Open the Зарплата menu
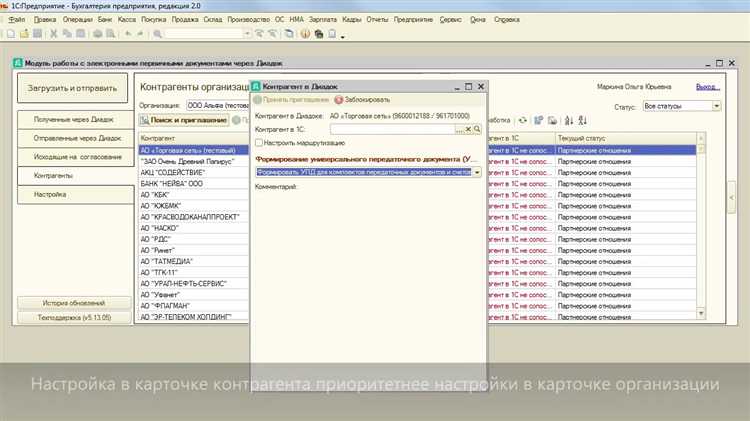The height and width of the screenshot is (421, 750). coord(322,20)
